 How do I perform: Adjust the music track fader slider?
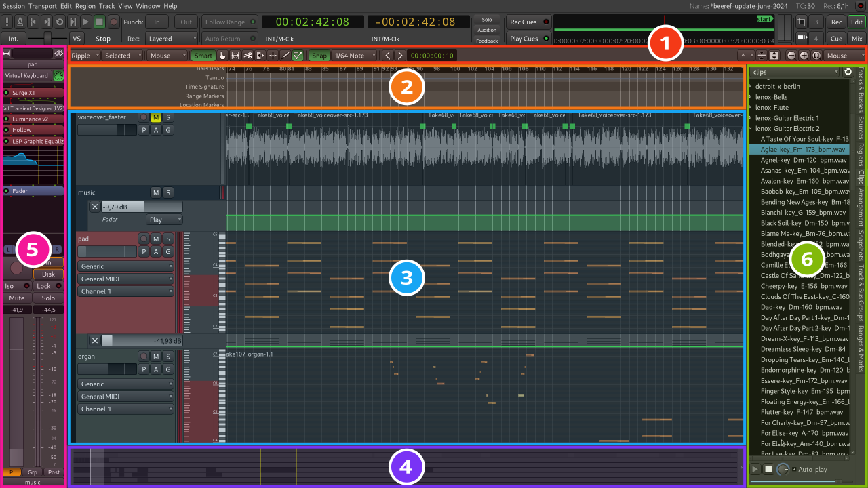coord(142,207)
